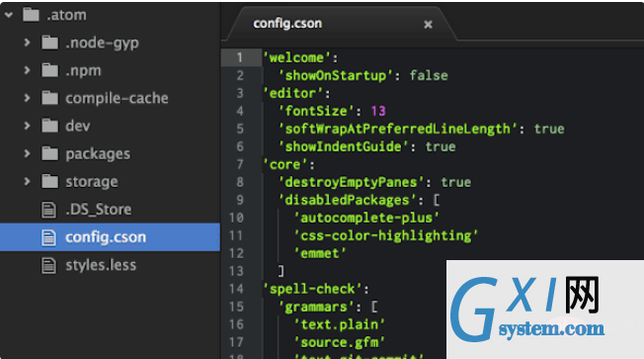Select the packages folder name
The height and width of the screenshot is (359, 644).
pyautogui.click(x=98, y=154)
